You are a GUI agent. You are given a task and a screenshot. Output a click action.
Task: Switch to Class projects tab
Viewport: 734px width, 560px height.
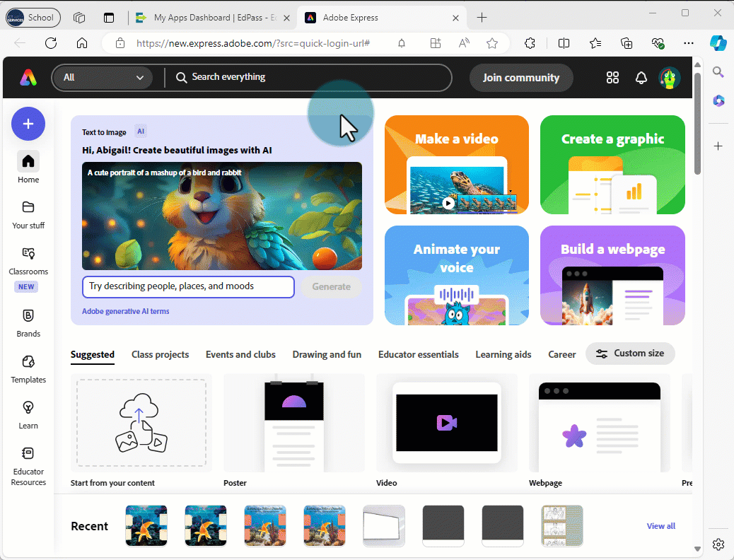(x=160, y=354)
